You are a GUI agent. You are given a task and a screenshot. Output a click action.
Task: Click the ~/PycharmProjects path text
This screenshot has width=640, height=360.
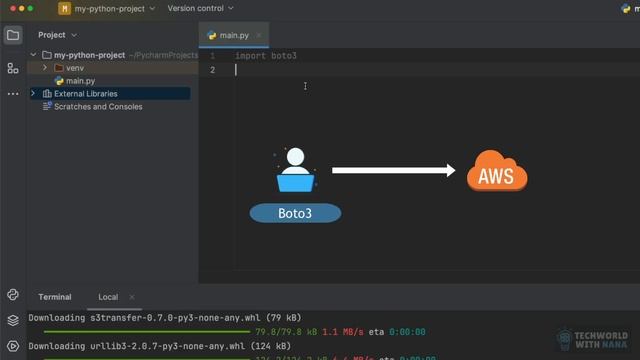[164, 55]
